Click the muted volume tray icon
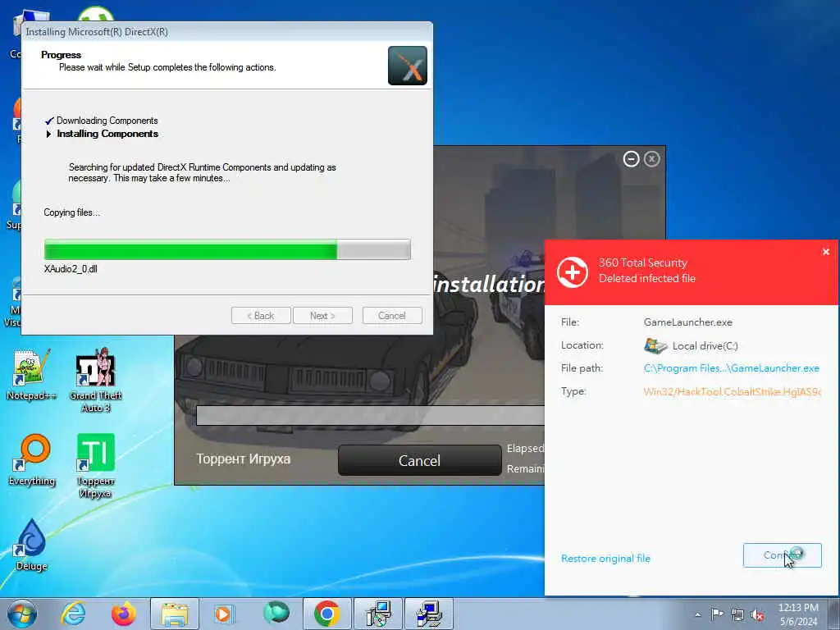Image resolution: width=840 pixels, height=630 pixels. point(757,614)
